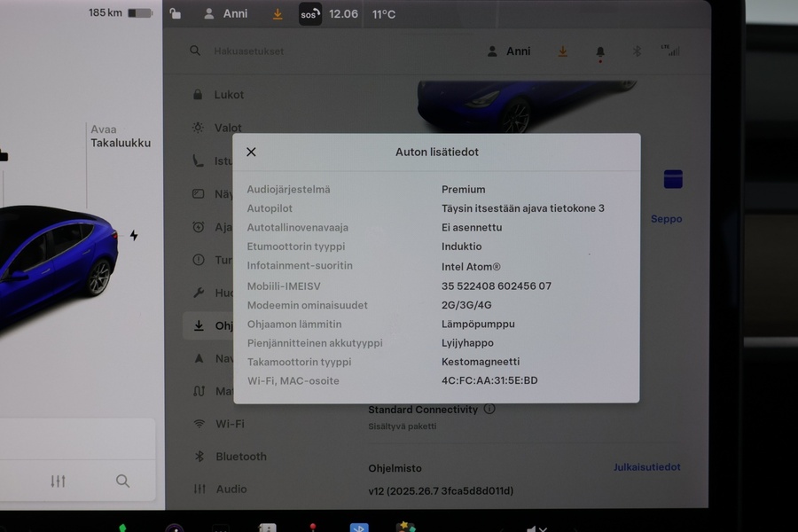
Task: Tap the notification bell icon
Action: 599,51
